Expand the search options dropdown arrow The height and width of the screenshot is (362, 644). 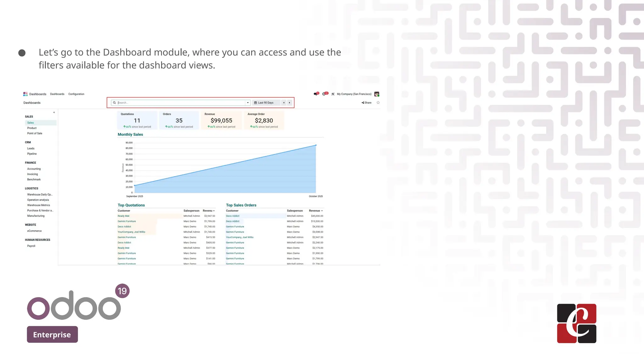click(248, 103)
